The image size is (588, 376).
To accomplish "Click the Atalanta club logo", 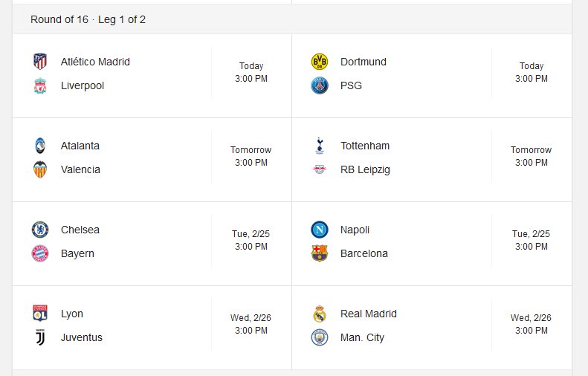I will coord(40,146).
